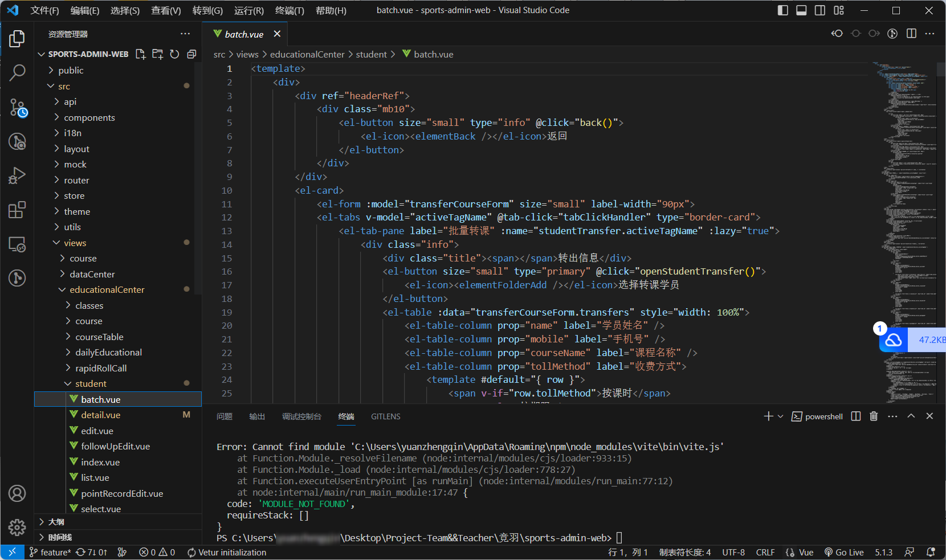Open changes with previous revision

coord(837,34)
